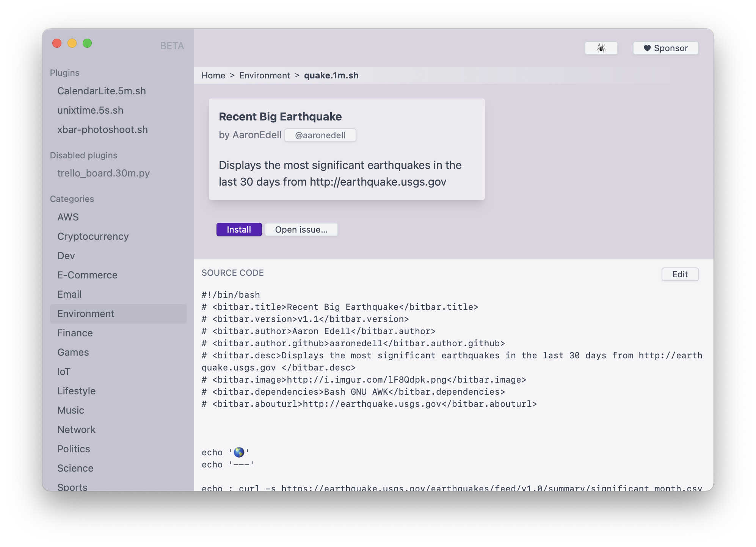Click Edit source code button
Image resolution: width=756 pixels, height=547 pixels.
680,274
